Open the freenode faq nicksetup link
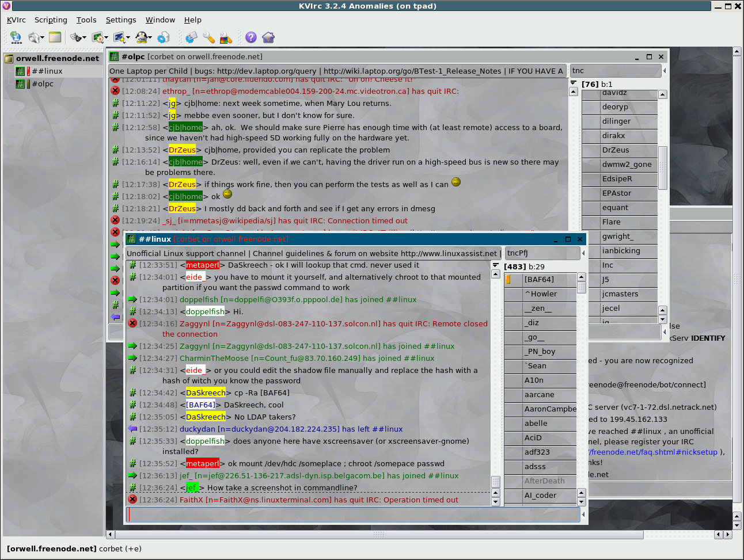 click(x=653, y=452)
